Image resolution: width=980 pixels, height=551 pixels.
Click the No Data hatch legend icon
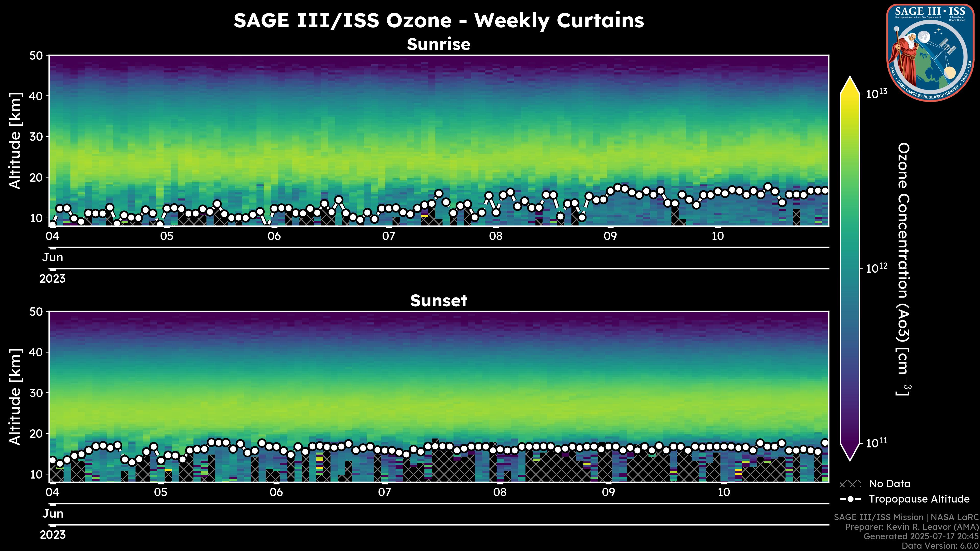coord(850,484)
